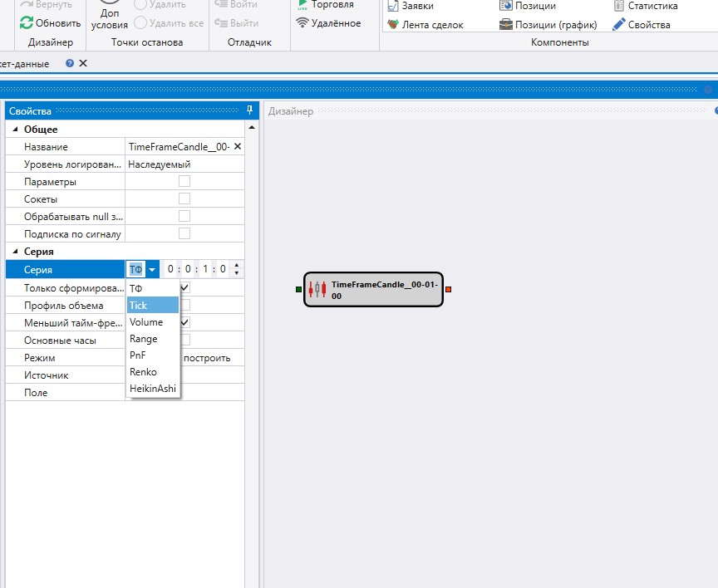Click the Обновить refresh icon
718x588 pixels.
(x=27, y=23)
